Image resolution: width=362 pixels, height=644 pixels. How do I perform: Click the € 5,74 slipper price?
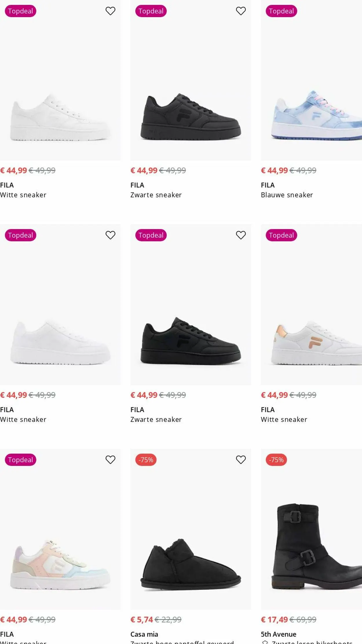coord(142,619)
